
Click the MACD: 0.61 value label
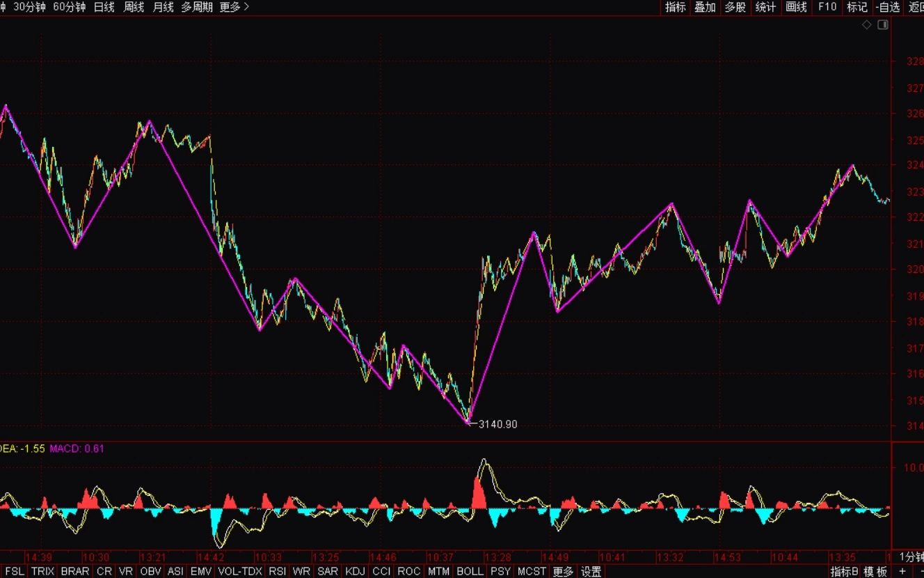[x=77, y=448]
